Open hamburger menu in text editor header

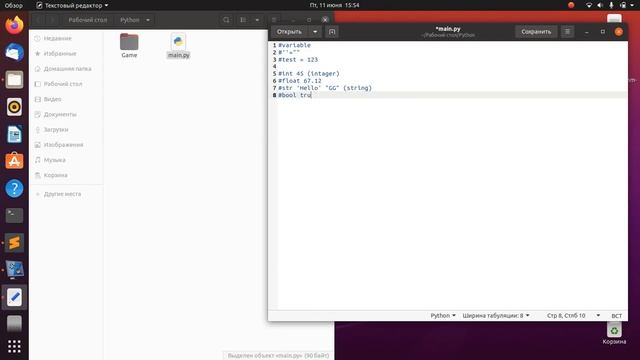pos(567,31)
